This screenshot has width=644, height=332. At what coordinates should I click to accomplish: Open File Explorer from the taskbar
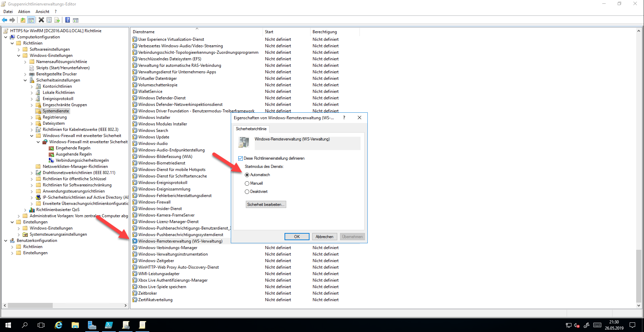75,325
